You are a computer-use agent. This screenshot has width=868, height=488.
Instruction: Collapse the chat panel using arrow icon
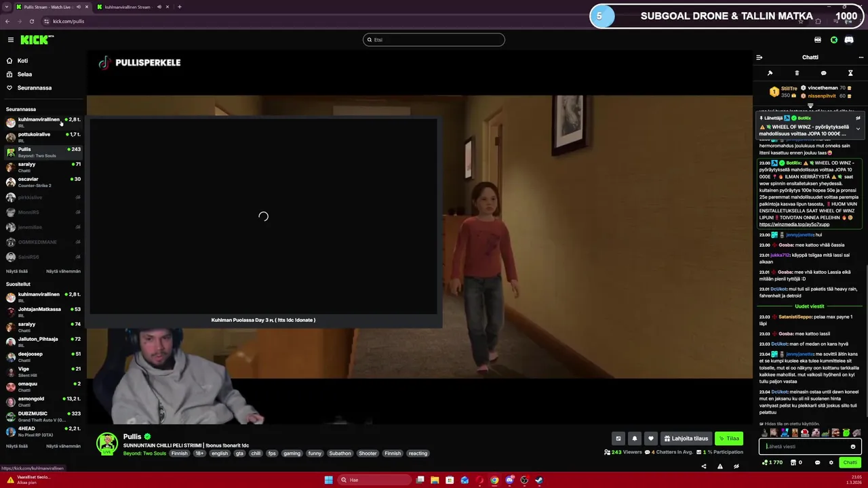(759, 58)
